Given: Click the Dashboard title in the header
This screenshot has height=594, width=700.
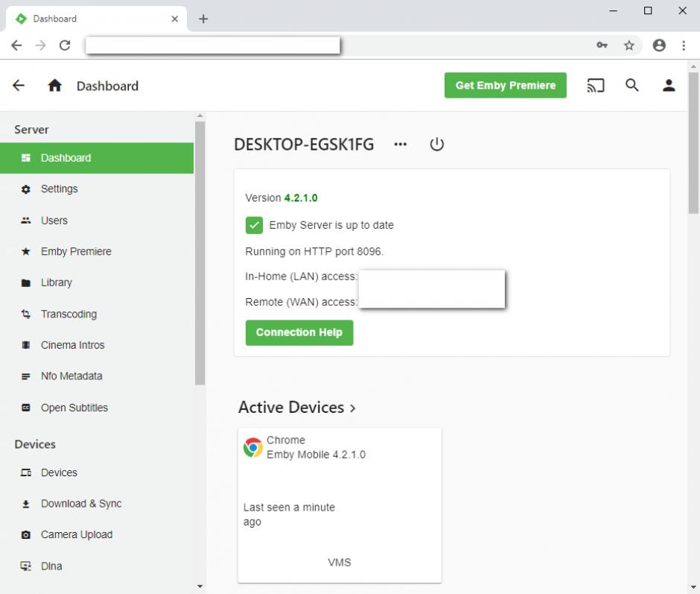Looking at the screenshot, I should point(107,86).
